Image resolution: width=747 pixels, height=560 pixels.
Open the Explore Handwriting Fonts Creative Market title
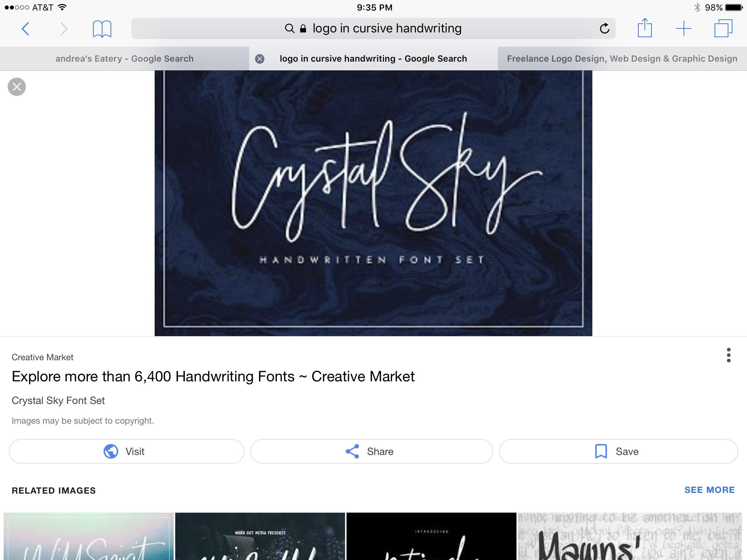pos(213,377)
